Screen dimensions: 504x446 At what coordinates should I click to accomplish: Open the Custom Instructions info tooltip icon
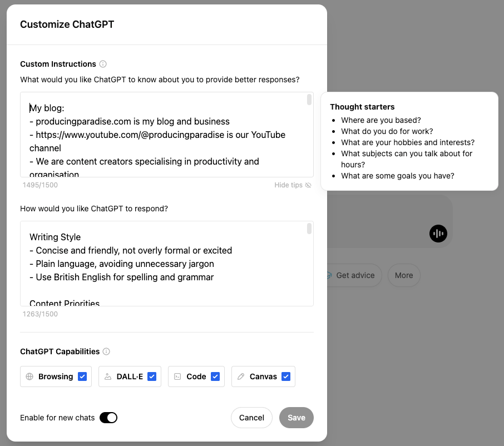coord(103,64)
